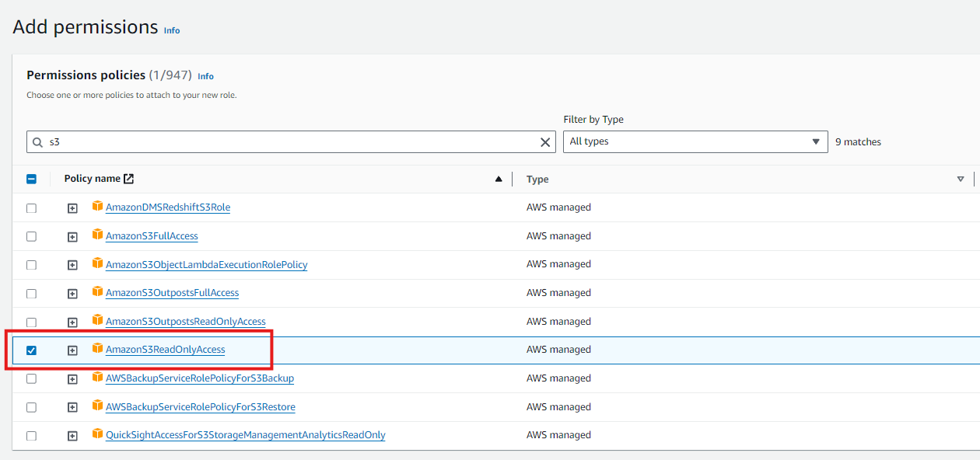Image resolution: width=980 pixels, height=460 pixels.
Task: Sort ascending using the Policy name arrow
Action: [499, 179]
